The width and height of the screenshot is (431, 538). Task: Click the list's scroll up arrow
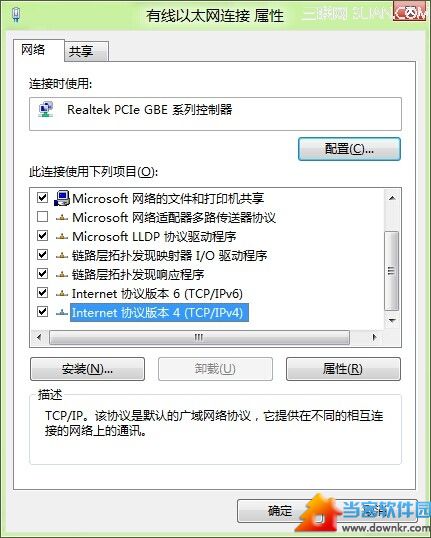coord(392,198)
